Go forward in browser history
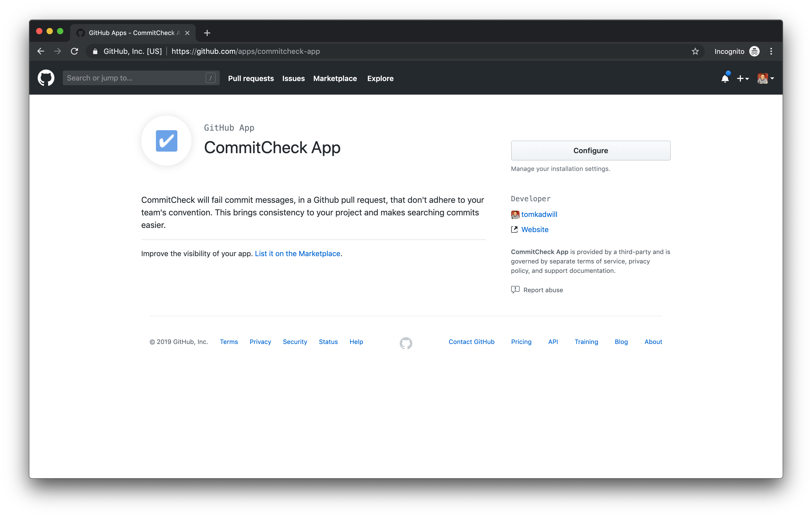 point(58,51)
